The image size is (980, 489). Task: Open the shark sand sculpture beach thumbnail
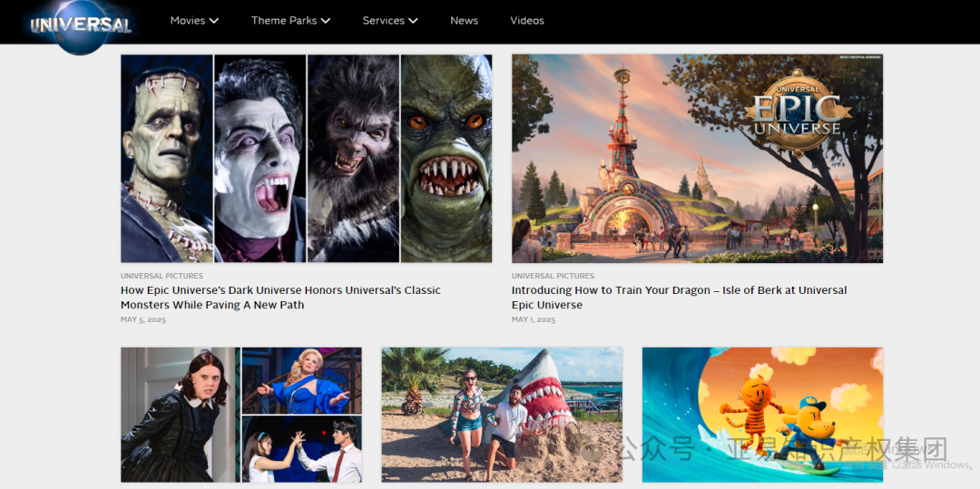coord(502,414)
